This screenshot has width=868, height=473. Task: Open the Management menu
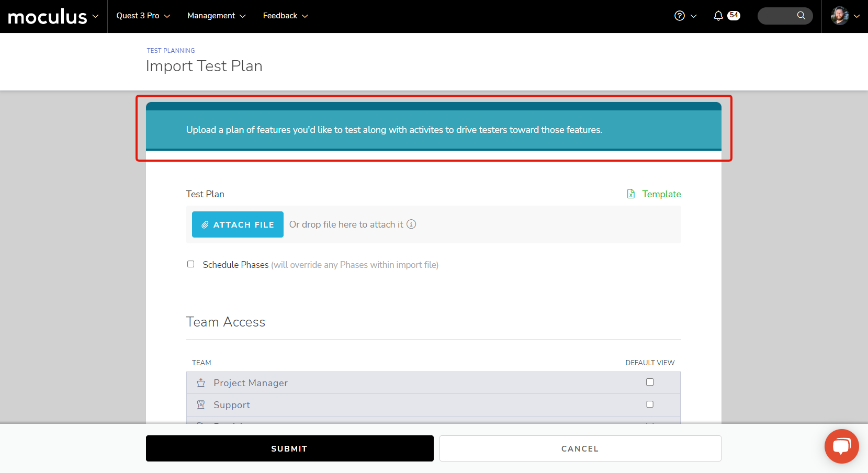[216, 16]
